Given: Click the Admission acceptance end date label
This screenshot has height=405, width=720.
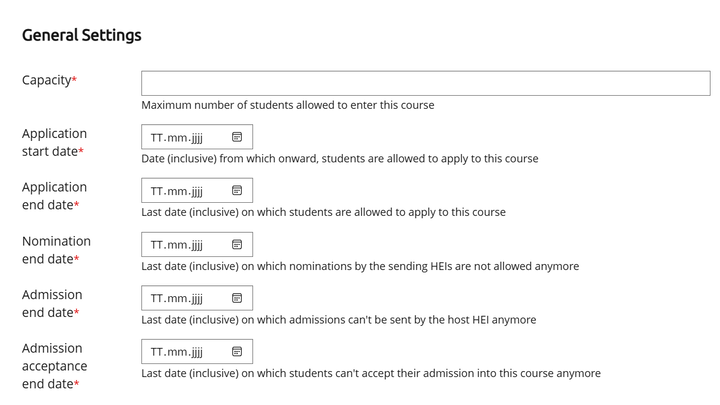Looking at the screenshot, I should [x=54, y=366].
